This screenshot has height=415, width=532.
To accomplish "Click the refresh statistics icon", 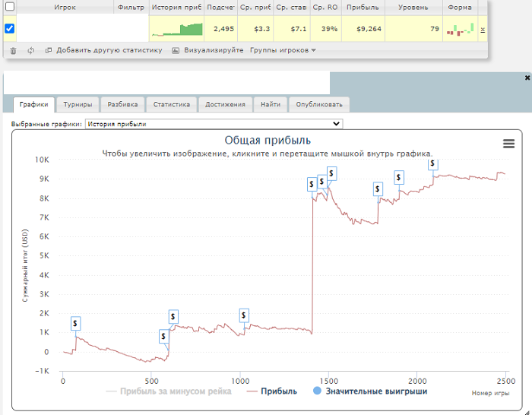I will [31, 51].
